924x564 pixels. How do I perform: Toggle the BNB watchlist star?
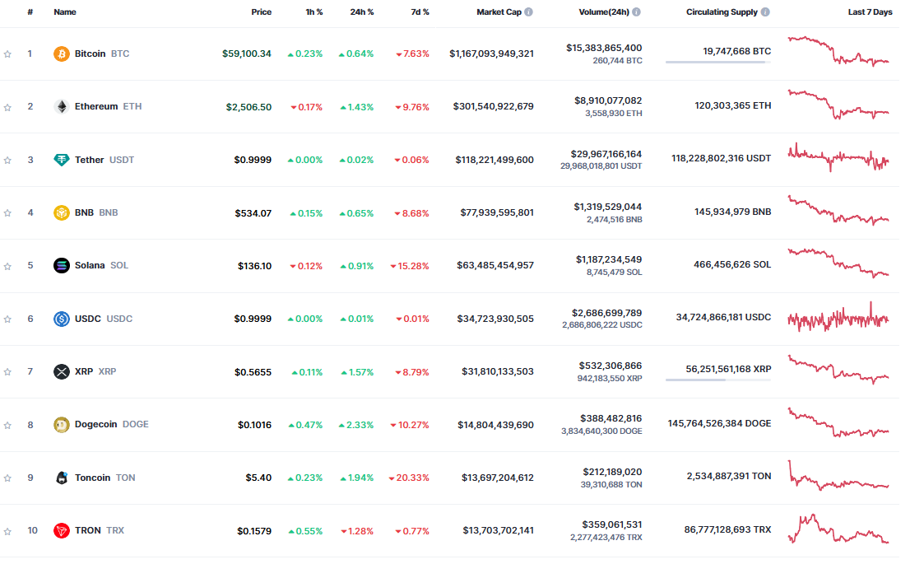[7, 213]
